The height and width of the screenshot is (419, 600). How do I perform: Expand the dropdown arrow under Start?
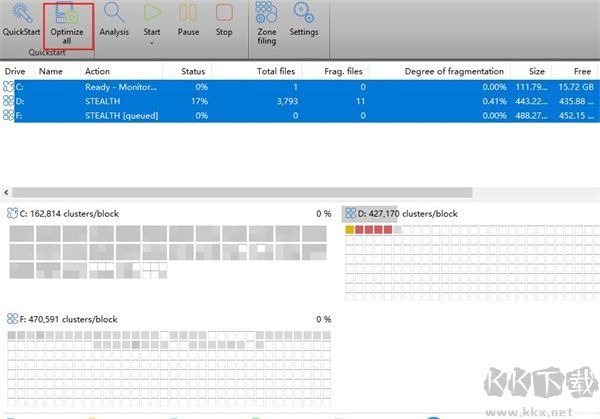point(152,44)
